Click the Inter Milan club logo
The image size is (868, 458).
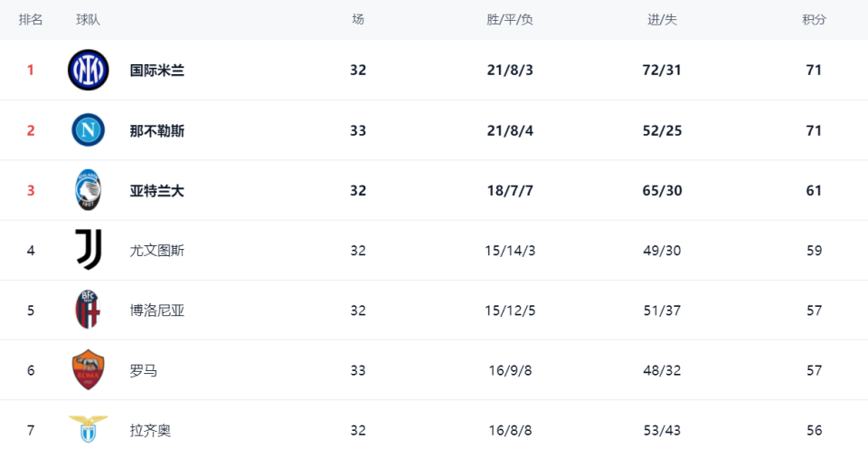click(x=88, y=70)
